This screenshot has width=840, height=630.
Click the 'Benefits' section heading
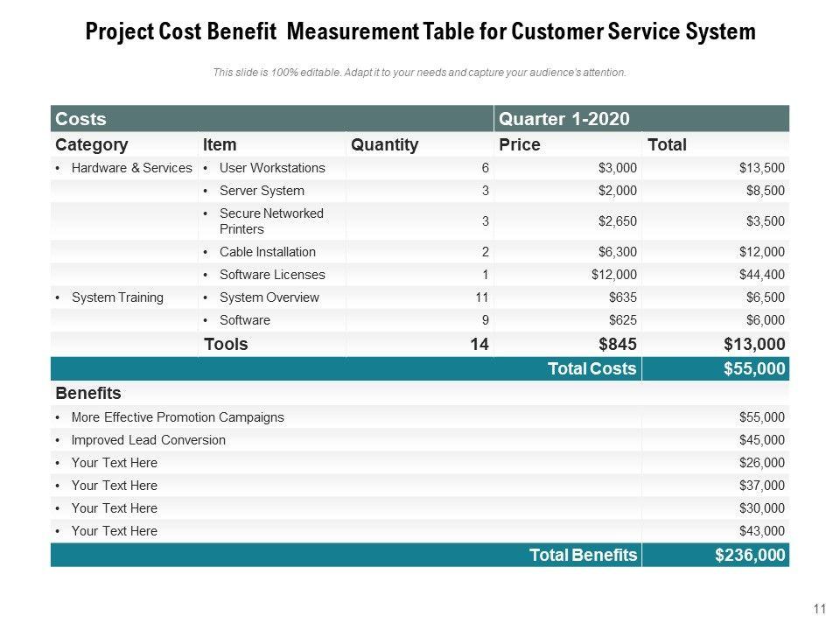click(88, 393)
